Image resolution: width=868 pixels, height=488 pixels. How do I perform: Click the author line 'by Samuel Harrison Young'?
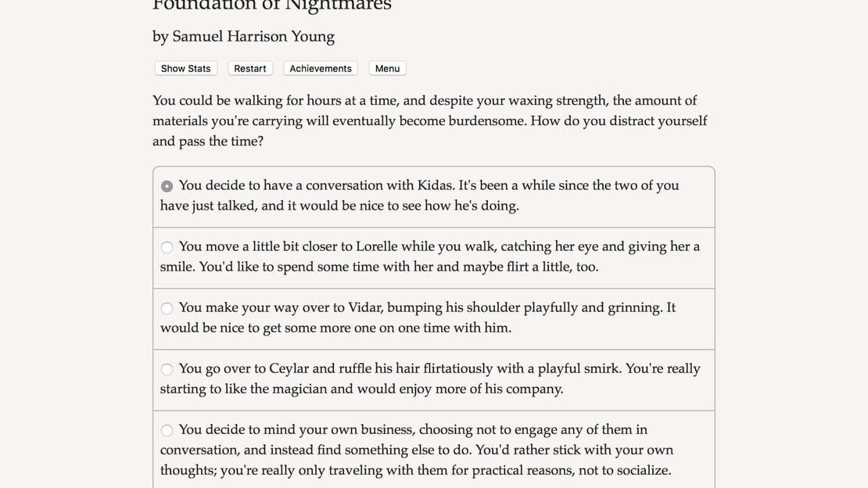(243, 37)
